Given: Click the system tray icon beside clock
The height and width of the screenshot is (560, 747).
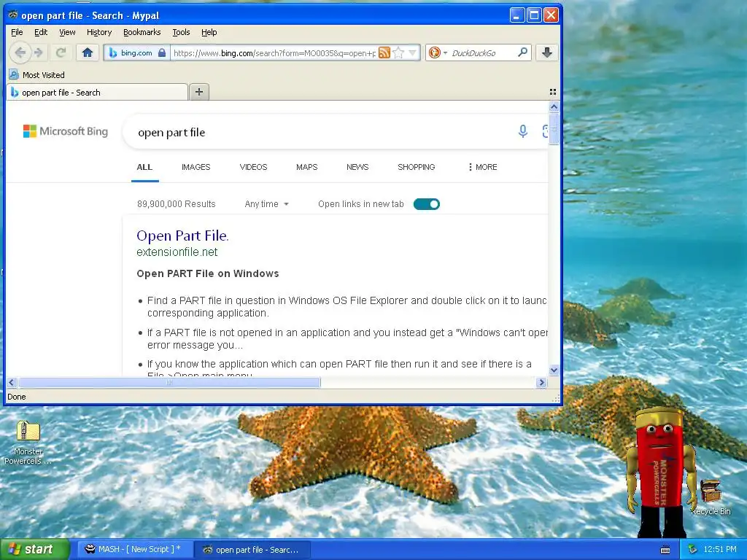Looking at the screenshot, I should click(x=692, y=550).
